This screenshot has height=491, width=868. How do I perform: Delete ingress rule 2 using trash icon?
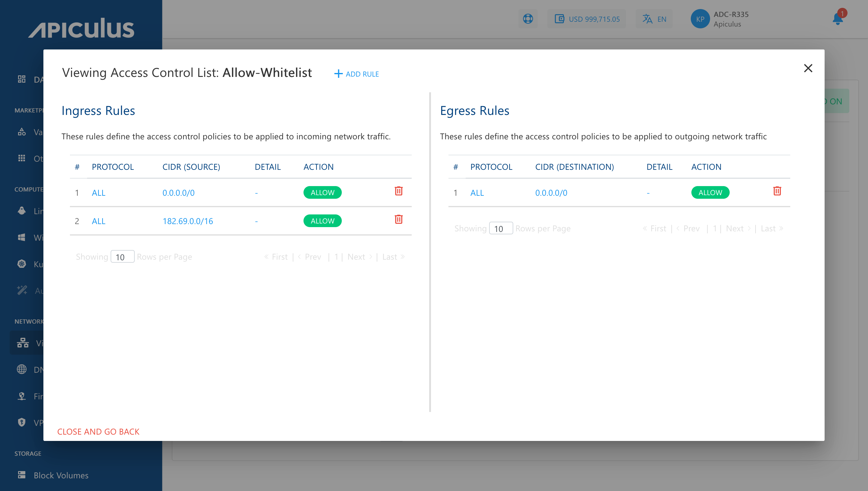399,219
